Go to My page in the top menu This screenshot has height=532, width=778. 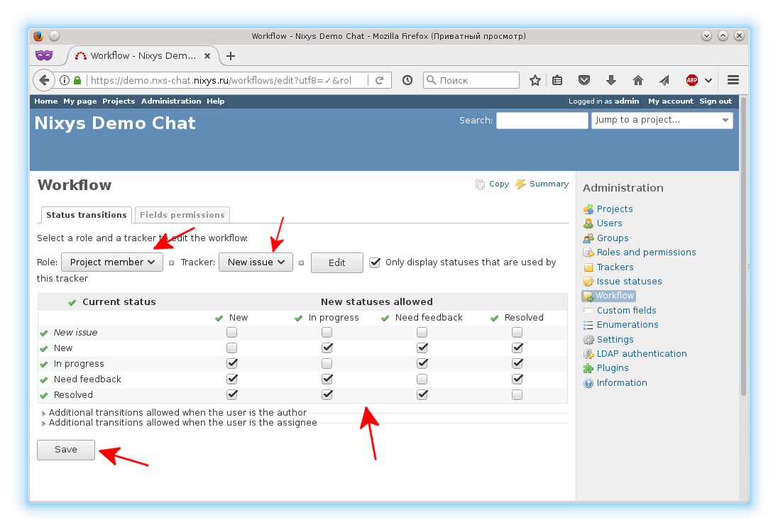click(x=80, y=101)
